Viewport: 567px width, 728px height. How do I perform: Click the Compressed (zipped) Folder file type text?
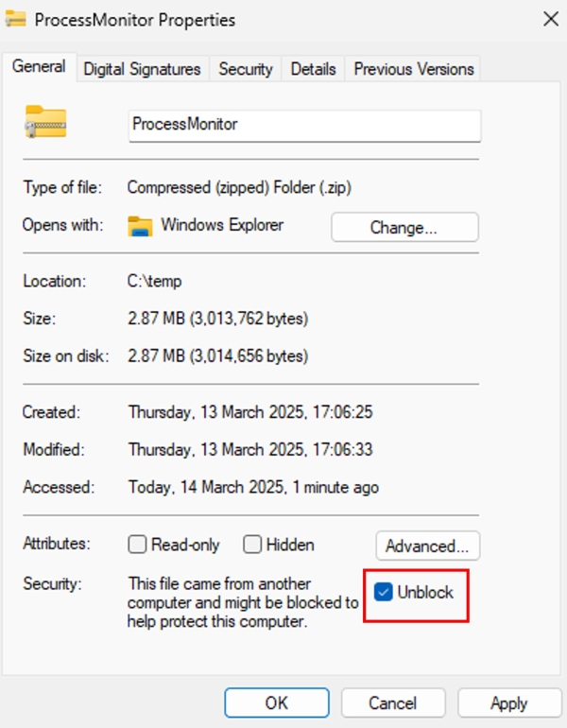tap(239, 187)
